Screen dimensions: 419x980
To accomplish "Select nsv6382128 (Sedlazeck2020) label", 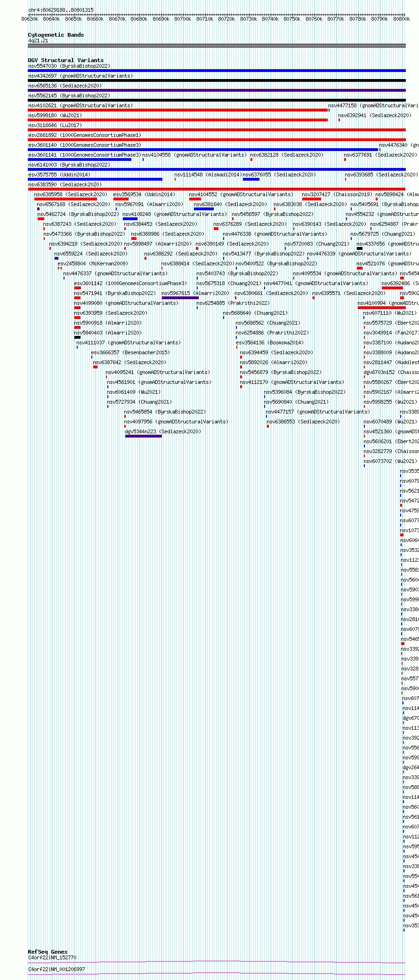I will pyautogui.click(x=287, y=155).
